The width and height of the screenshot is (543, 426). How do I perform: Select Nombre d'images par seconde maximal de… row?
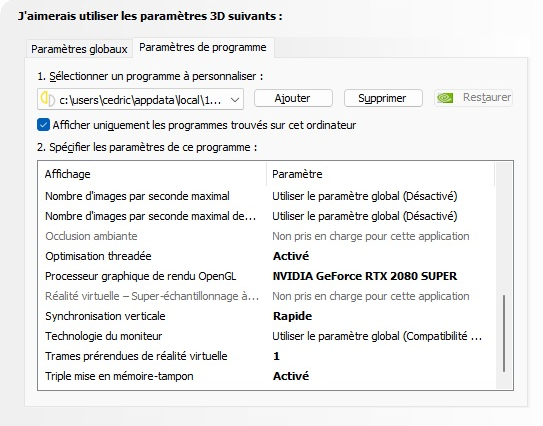point(267,216)
